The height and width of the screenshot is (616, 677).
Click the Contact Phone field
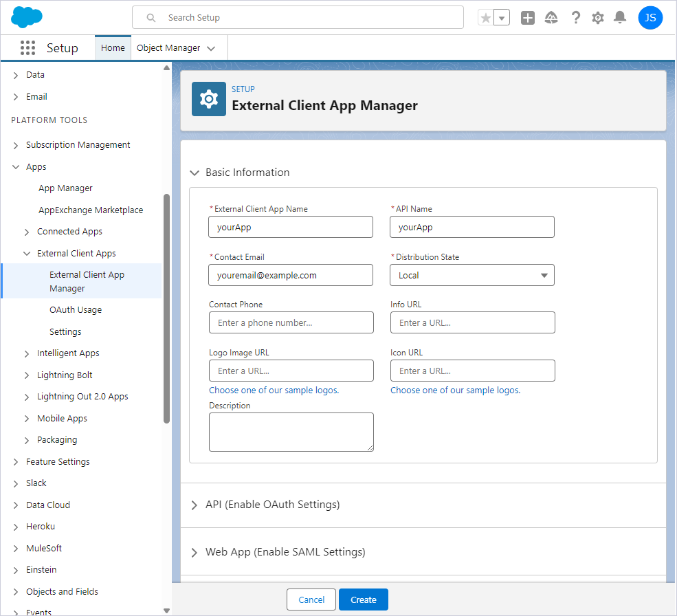click(x=291, y=322)
